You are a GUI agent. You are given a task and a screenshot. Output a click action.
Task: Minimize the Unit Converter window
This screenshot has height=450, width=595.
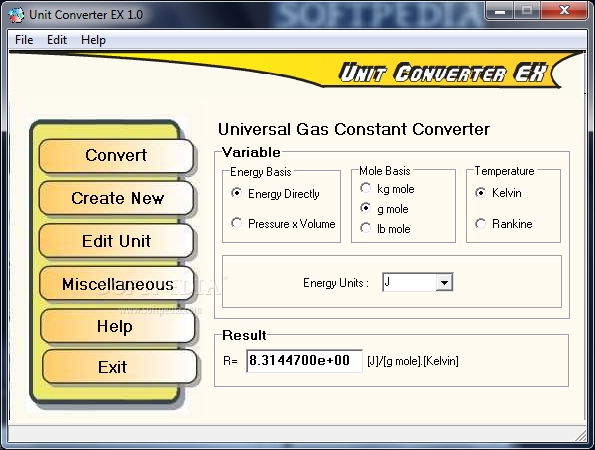pyautogui.click(x=500, y=11)
